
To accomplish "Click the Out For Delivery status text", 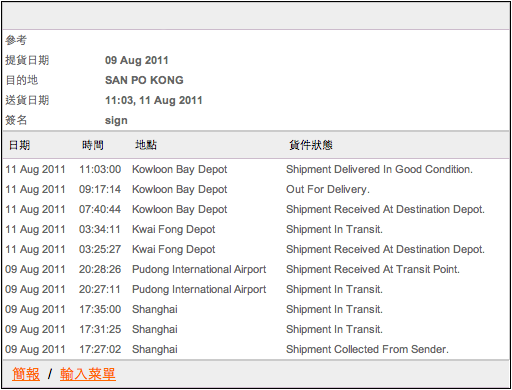I will click(328, 189).
